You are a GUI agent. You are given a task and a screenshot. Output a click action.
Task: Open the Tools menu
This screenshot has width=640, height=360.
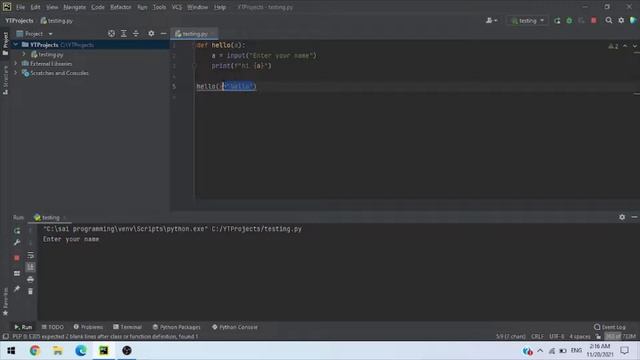coord(160,7)
